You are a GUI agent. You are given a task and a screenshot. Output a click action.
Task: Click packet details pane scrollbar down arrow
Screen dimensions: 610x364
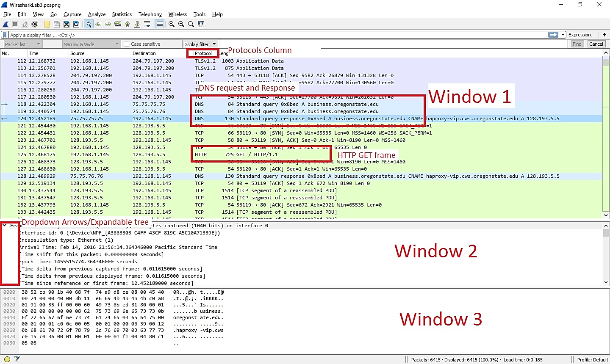coord(606,282)
